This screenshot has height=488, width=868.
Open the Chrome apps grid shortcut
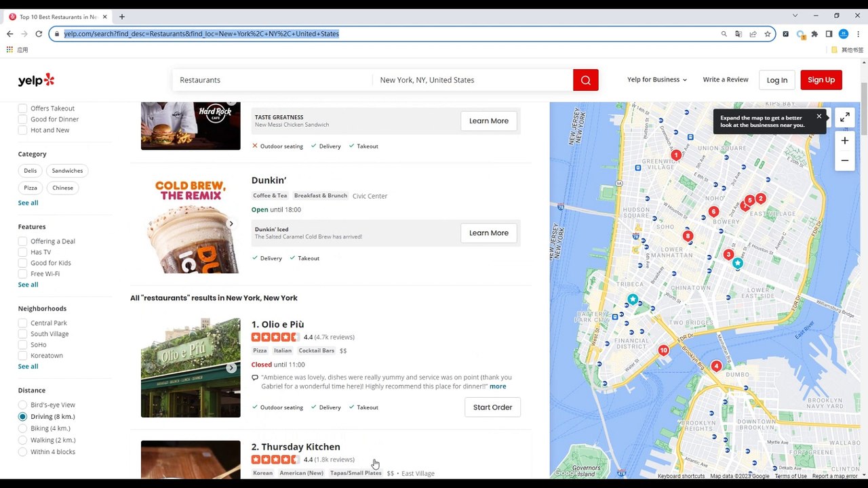[x=9, y=49]
